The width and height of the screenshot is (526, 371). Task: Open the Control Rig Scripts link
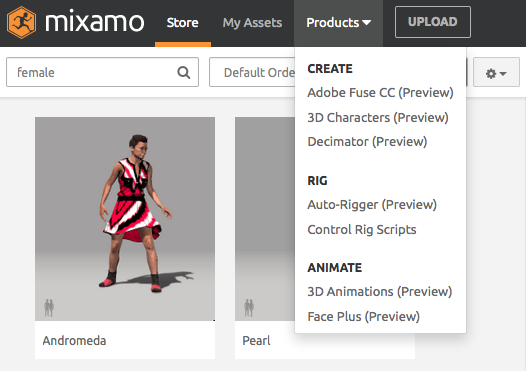coord(362,230)
